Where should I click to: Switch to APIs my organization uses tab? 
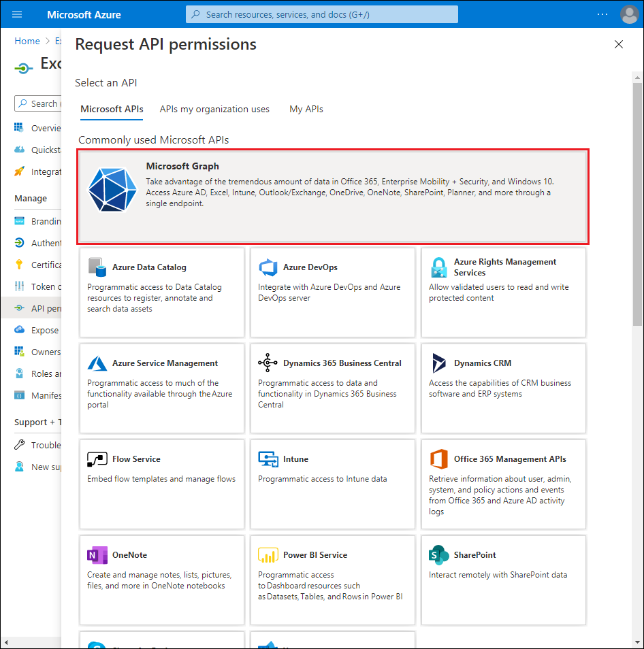[214, 109]
